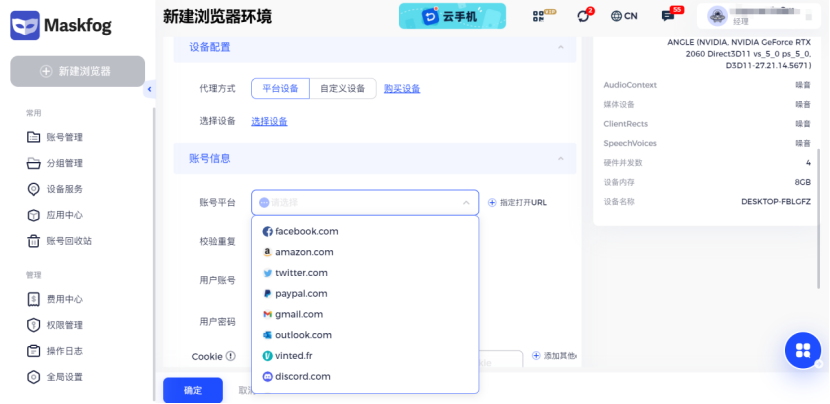
Task: Open the 账号回收站 trash icon
Action: tap(33, 241)
